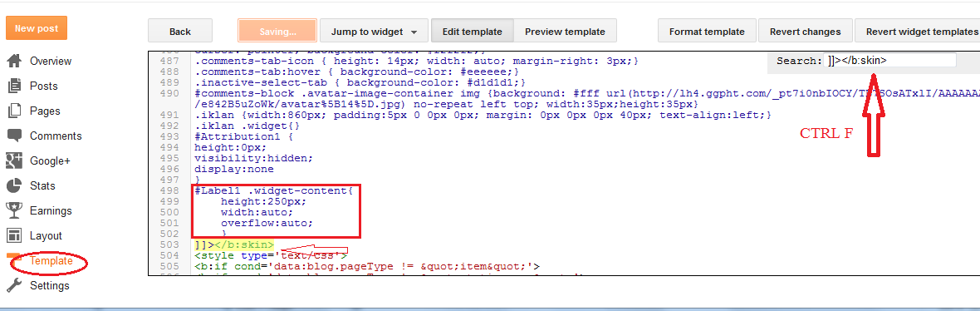980x311 pixels.
Task: Click the <style type='text/css'> line
Action: 271,255
